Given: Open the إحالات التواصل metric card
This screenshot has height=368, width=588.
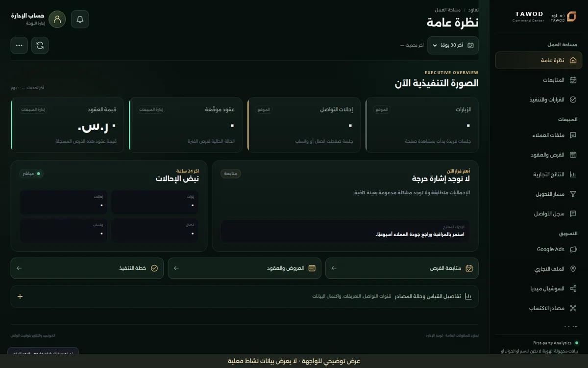Looking at the screenshot, I should click(304, 124).
